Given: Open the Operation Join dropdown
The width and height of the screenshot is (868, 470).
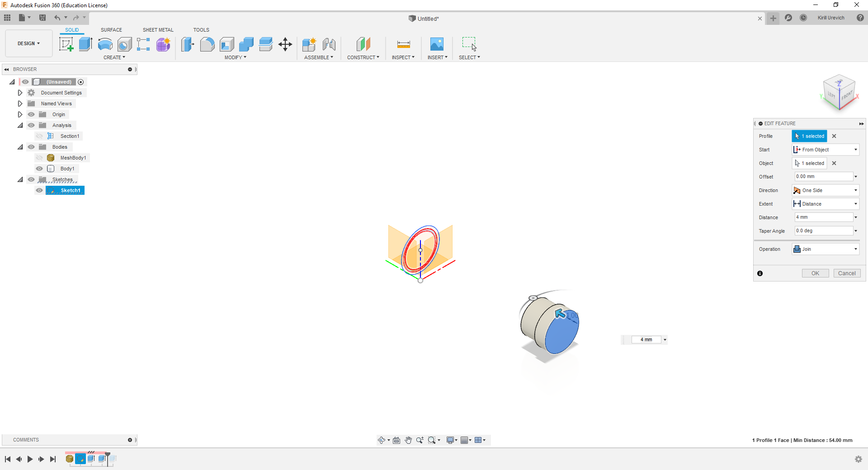Looking at the screenshot, I should click(x=826, y=249).
